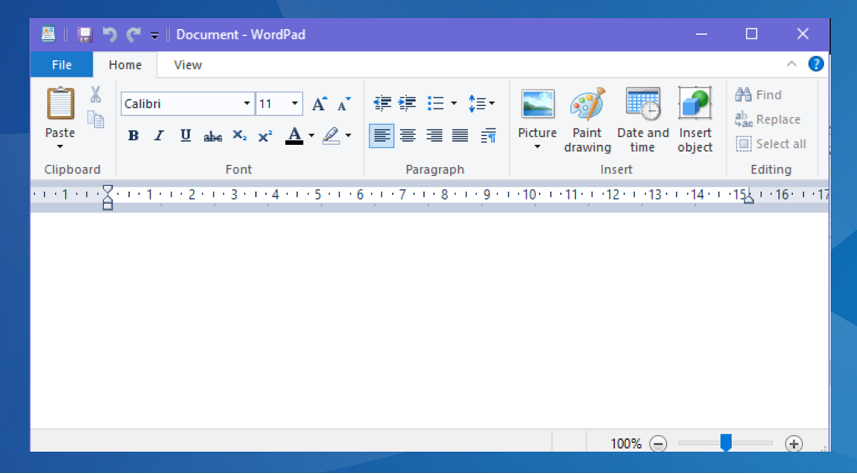Screen dimensions: 857x474
Task: Open WordPad Help question mark icon
Action: click(x=816, y=64)
